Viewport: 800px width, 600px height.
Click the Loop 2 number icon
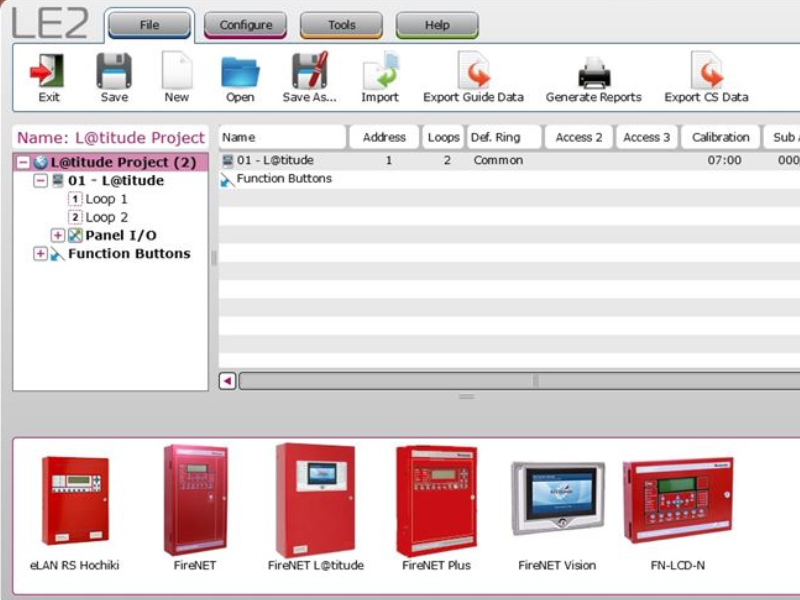click(75, 217)
